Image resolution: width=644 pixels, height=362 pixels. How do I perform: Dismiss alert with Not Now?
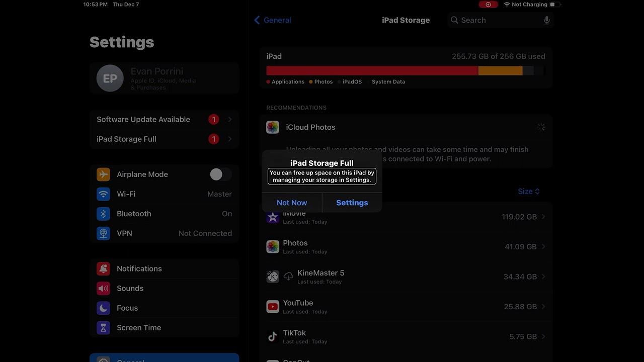(292, 203)
